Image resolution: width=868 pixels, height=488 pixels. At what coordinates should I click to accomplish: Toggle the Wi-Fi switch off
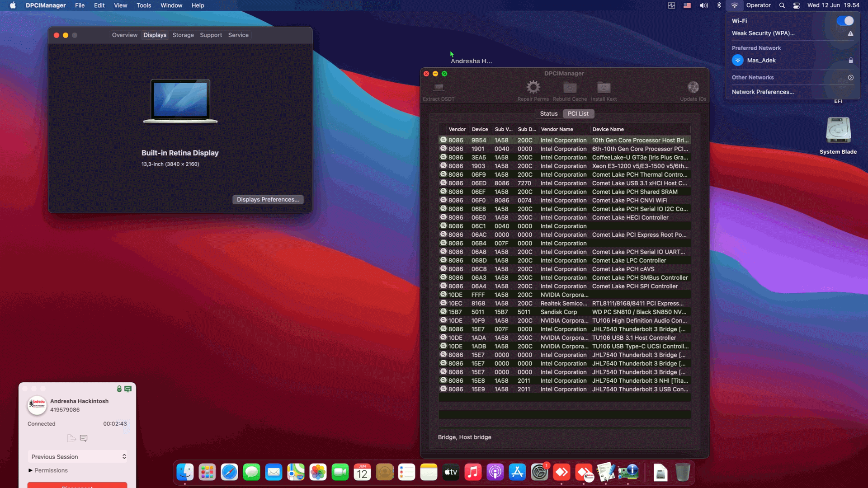tap(845, 21)
